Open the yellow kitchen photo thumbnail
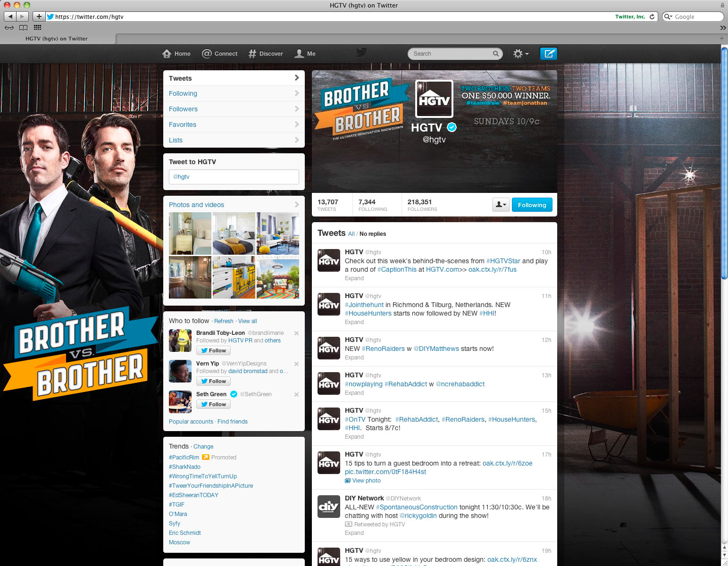Image resolution: width=728 pixels, height=566 pixels. click(234, 277)
